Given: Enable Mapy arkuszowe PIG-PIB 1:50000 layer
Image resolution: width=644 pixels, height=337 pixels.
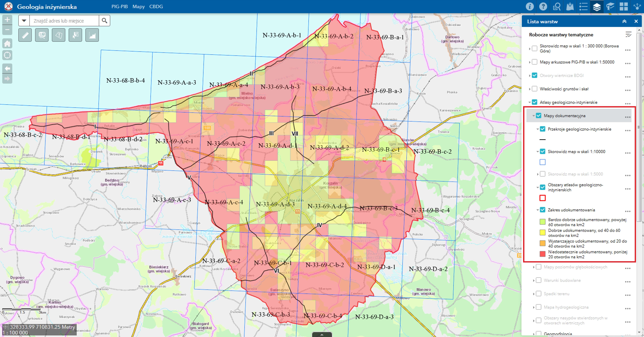Looking at the screenshot, I should pyautogui.click(x=535, y=62).
